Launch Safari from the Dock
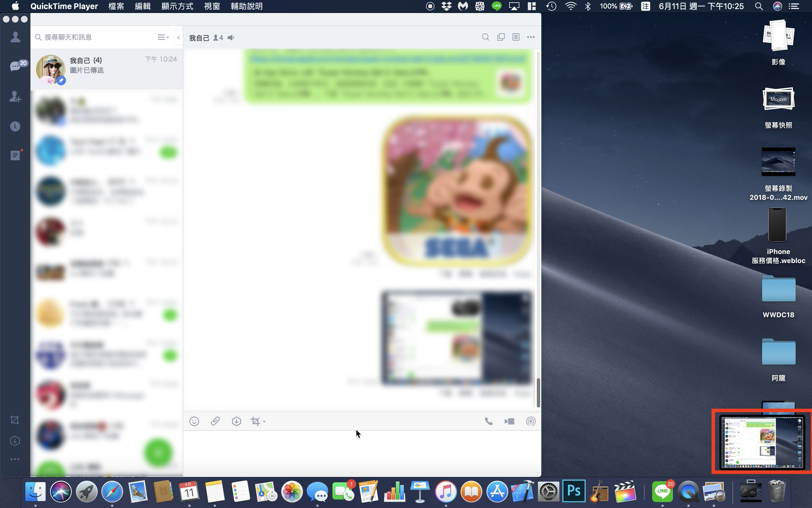Viewport: 812px width, 508px height. pos(112,492)
